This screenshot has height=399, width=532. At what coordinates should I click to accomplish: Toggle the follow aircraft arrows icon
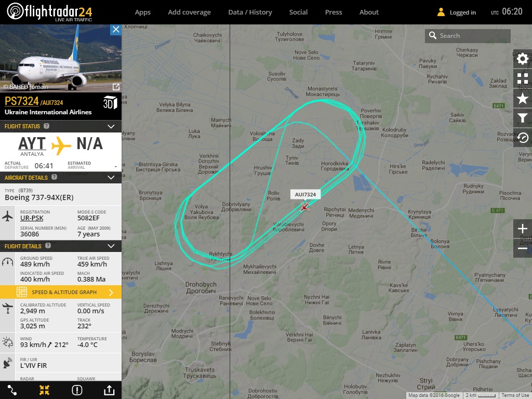pos(44,390)
